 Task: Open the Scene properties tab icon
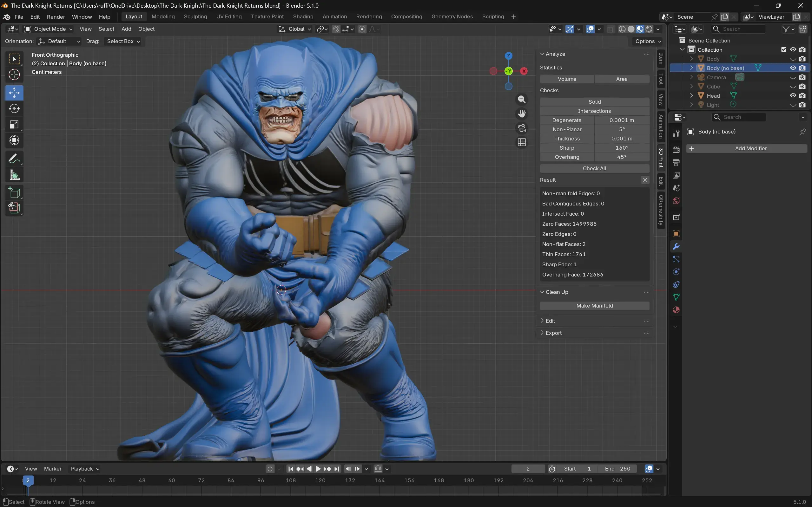pos(676,188)
